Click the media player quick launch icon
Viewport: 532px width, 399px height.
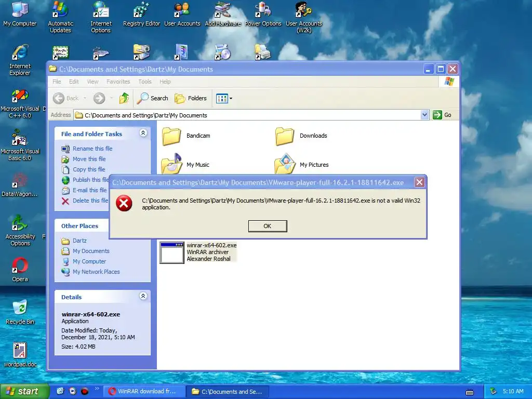(73, 391)
